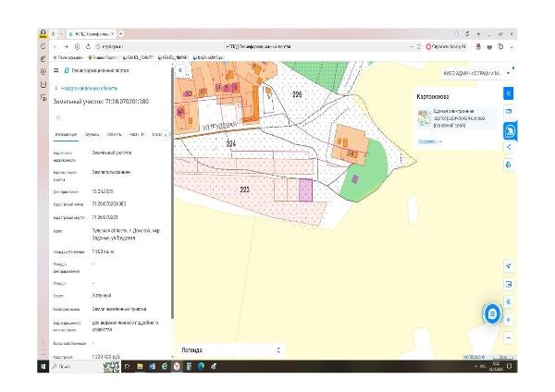Open the round blue chat assistant button

pyautogui.click(x=492, y=313)
